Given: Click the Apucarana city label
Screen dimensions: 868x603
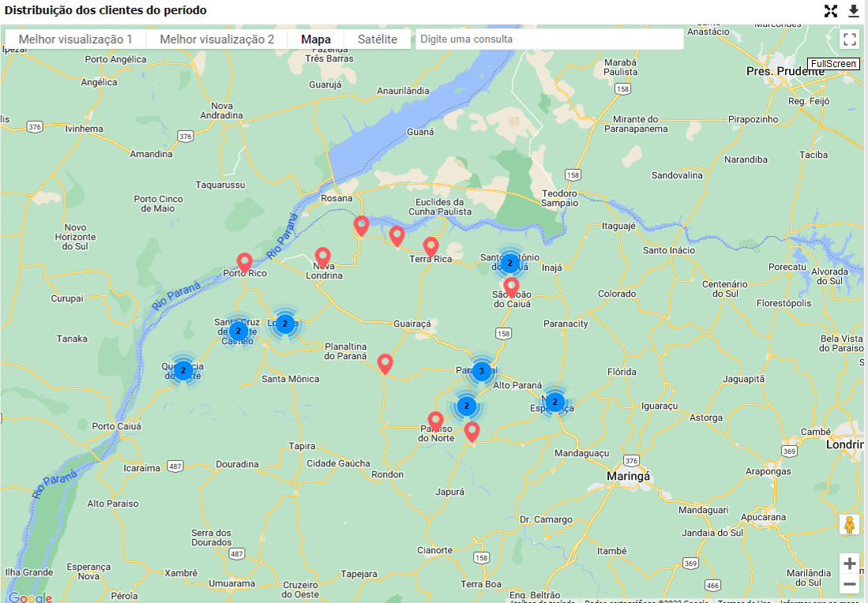Looking at the screenshot, I should 764,517.
